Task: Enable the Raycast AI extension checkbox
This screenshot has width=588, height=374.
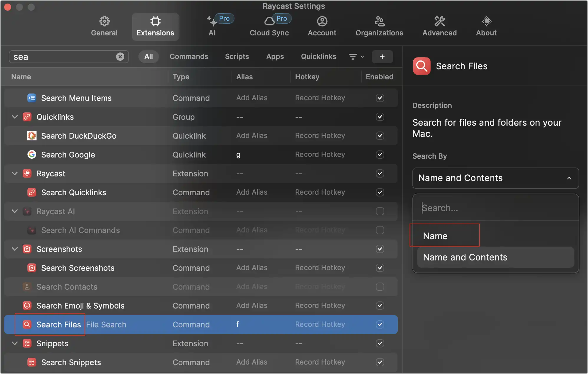Action: pos(380,211)
